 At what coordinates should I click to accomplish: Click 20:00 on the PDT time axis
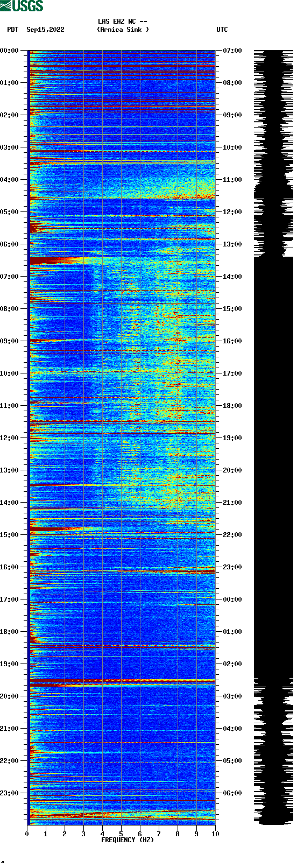pos(10,696)
